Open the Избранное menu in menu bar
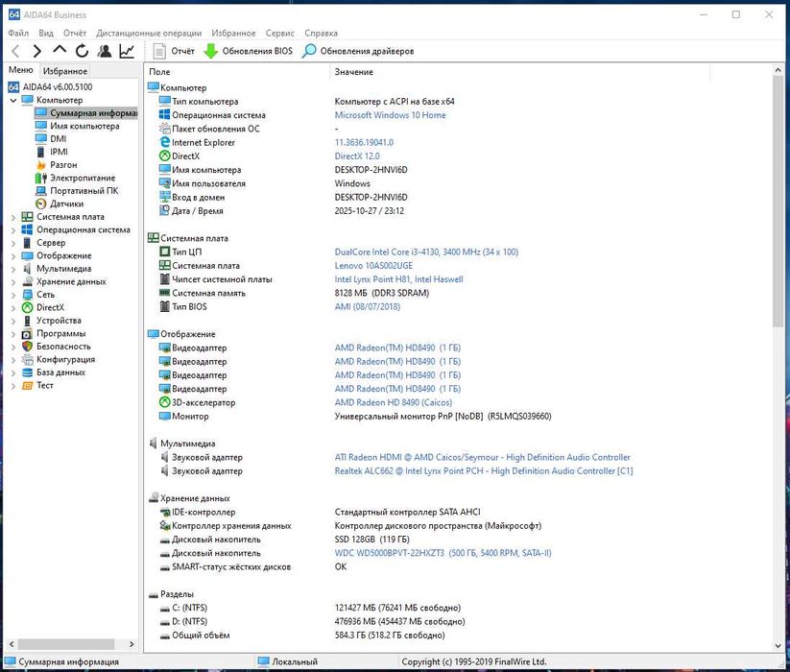The height and width of the screenshot is (672, 790). tap(233, 34)
